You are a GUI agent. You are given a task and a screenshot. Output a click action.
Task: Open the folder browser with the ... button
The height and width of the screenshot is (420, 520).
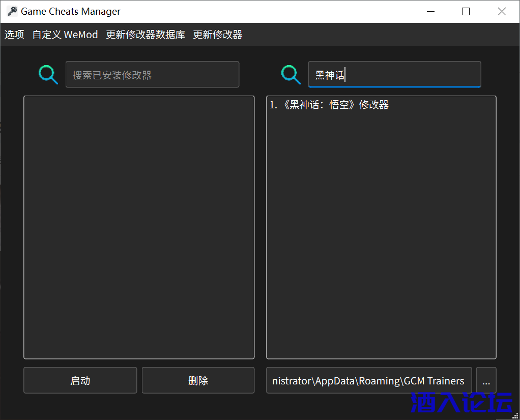(486, 381)
